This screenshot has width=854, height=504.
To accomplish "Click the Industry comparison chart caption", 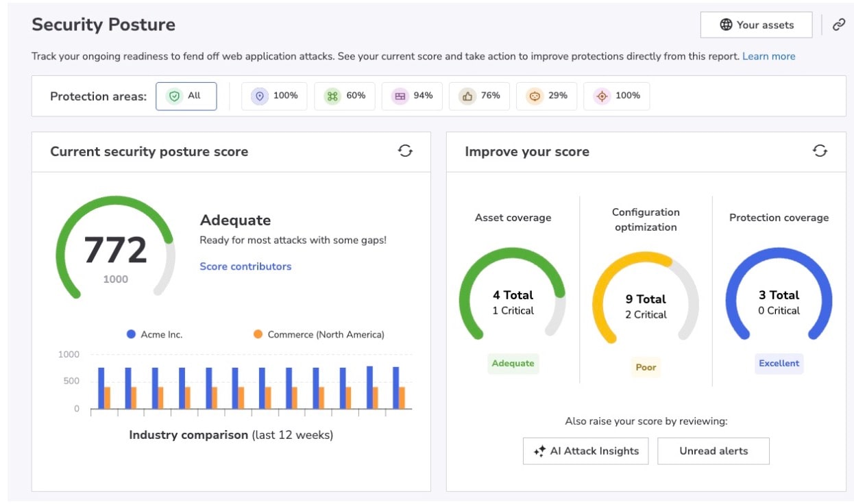I will coord(231,435).
